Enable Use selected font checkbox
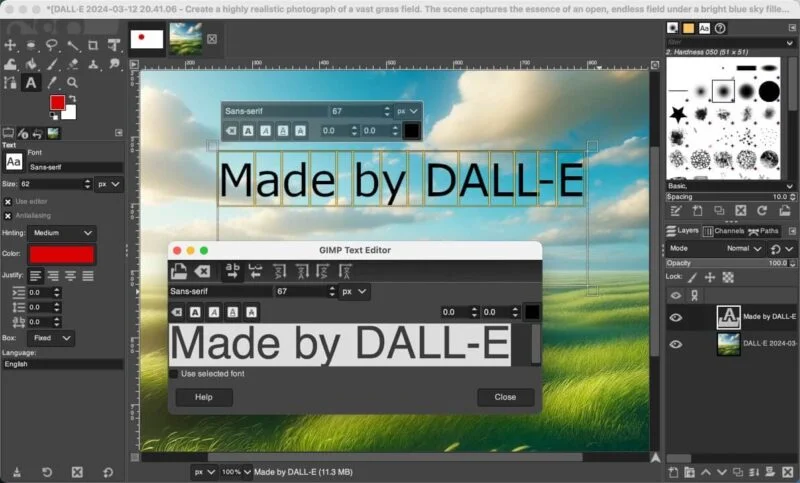The height and width of the screenshot is (483, 800). pyautogui.click(x=173, y=374)
